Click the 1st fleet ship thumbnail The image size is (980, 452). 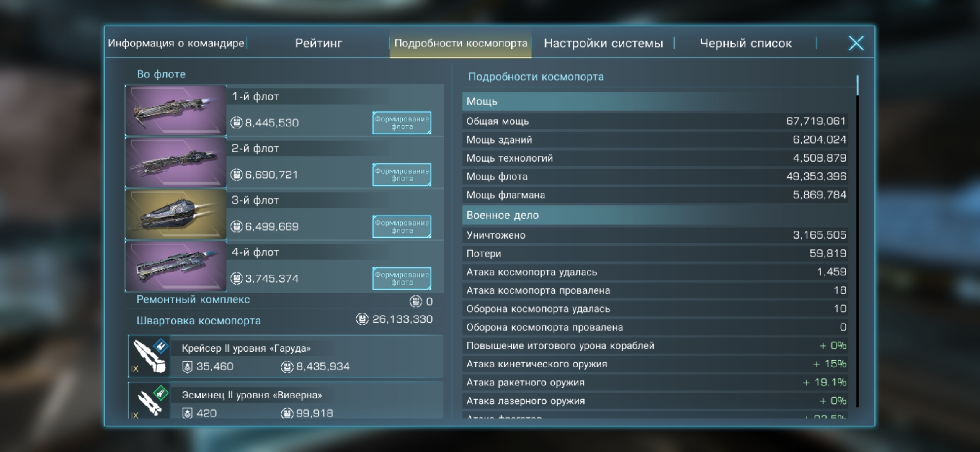(x=175, y=110)
